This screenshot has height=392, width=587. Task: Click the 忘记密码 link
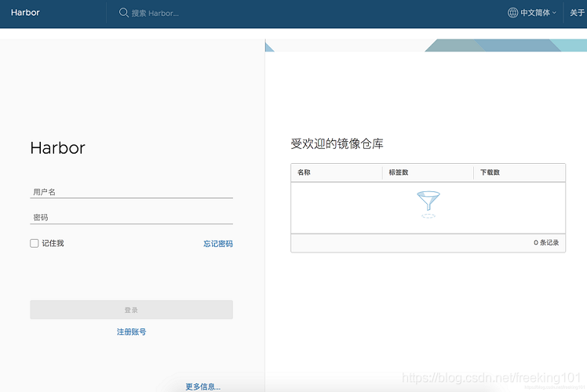[218, 244]
